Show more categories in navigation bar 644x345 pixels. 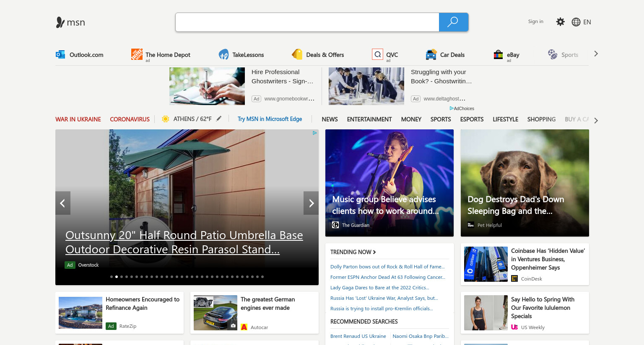[596, 121]
